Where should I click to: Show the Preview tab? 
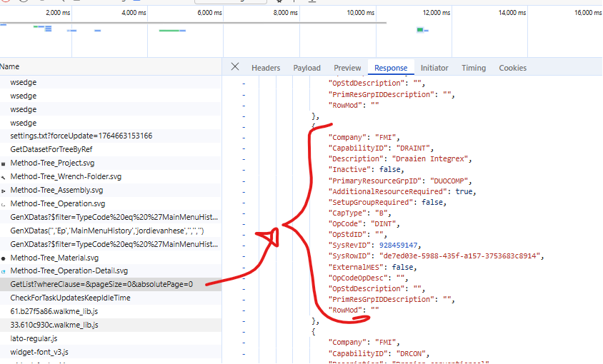point(347,68)
